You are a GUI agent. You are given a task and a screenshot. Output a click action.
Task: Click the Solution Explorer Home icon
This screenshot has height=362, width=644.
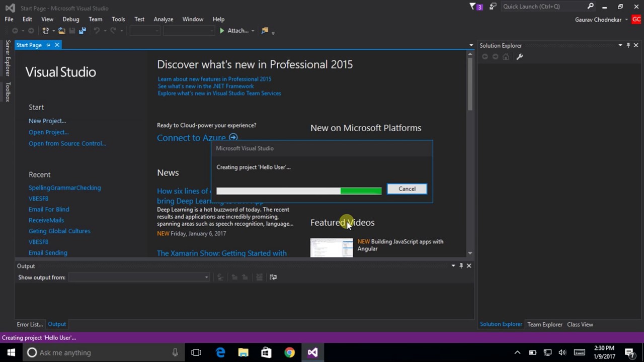pyautogui.click(x=506, y=57)
